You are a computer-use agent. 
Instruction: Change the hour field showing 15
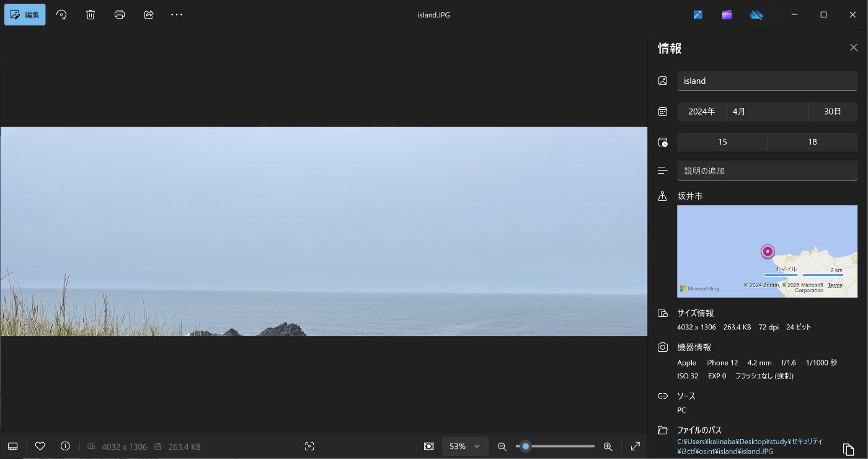[x=722, y=142]
